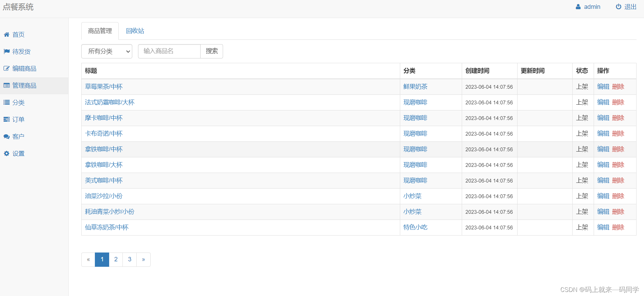The height and width of the screenshot is (296, 644).
Task: Click the flag icon beside 待发货
Action: [6, 52]
